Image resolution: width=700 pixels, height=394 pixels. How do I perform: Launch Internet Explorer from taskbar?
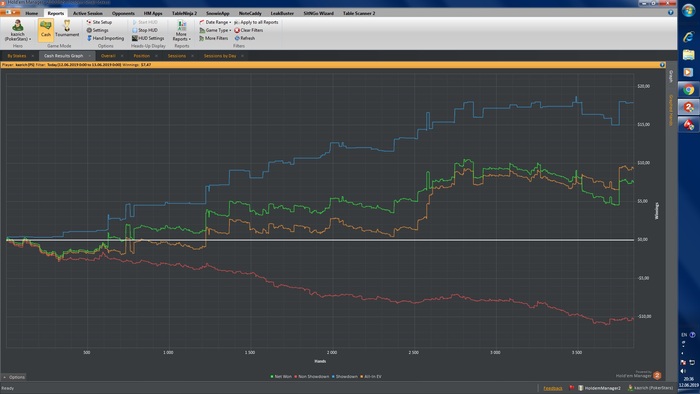coord(688,37)
